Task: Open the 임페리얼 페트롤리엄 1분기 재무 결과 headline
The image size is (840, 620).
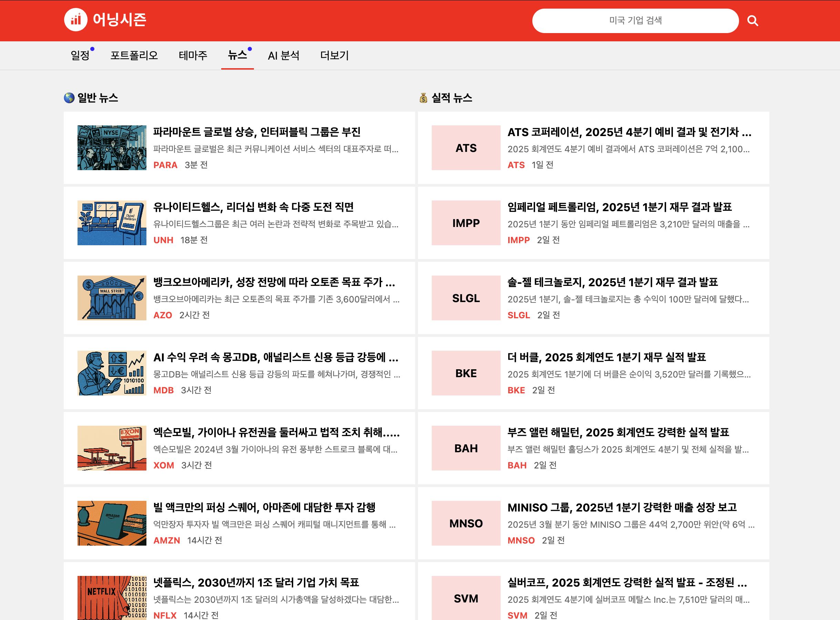Action: tap(620, 207)
